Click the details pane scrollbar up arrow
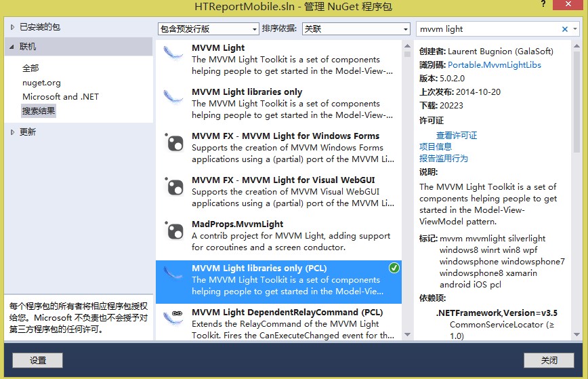This screenshot has width=588, height=379. (x=576, y=46)
